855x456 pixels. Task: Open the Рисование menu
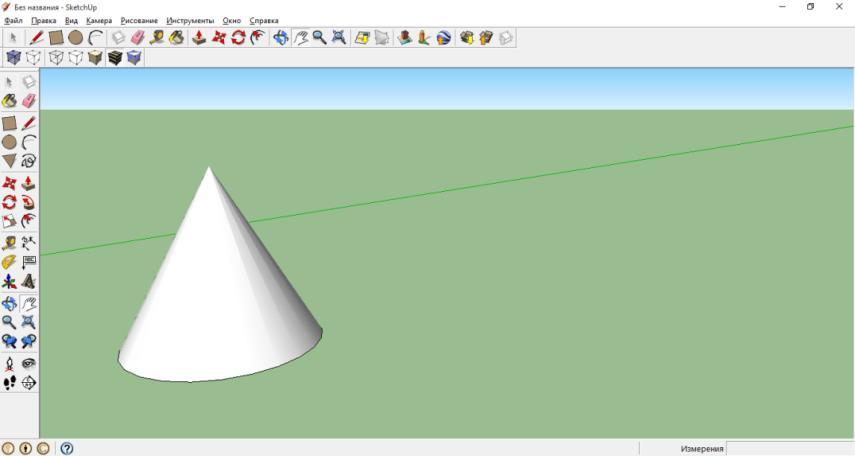tap(139, 21)
